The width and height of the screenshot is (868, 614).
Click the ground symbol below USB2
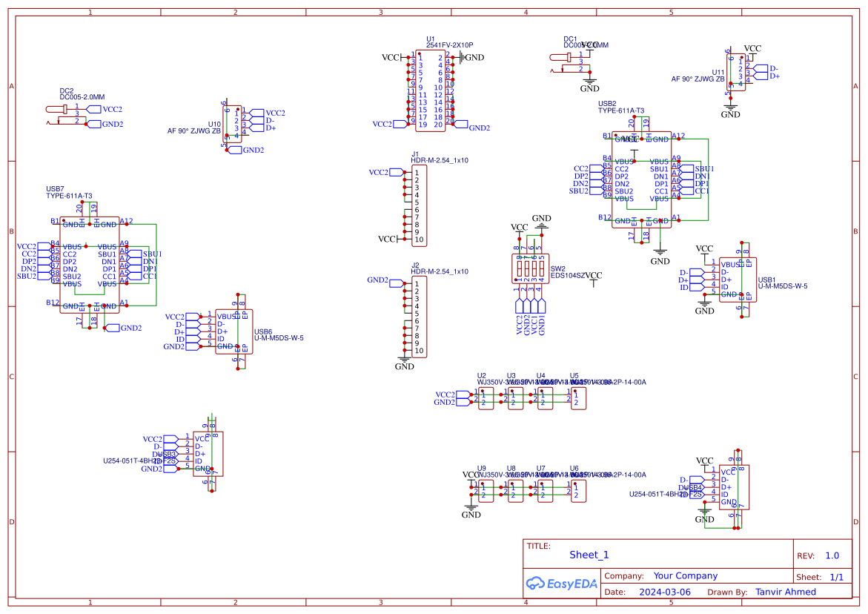(x=659, y=252)
